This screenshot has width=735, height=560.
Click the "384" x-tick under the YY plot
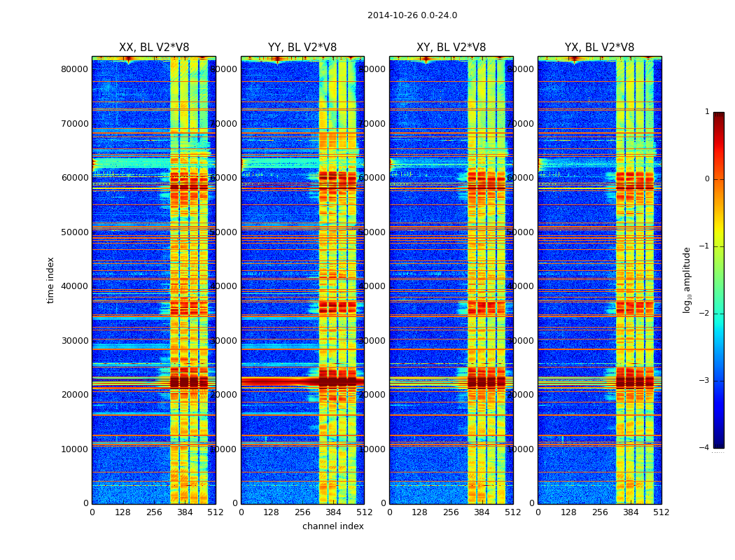333,512
